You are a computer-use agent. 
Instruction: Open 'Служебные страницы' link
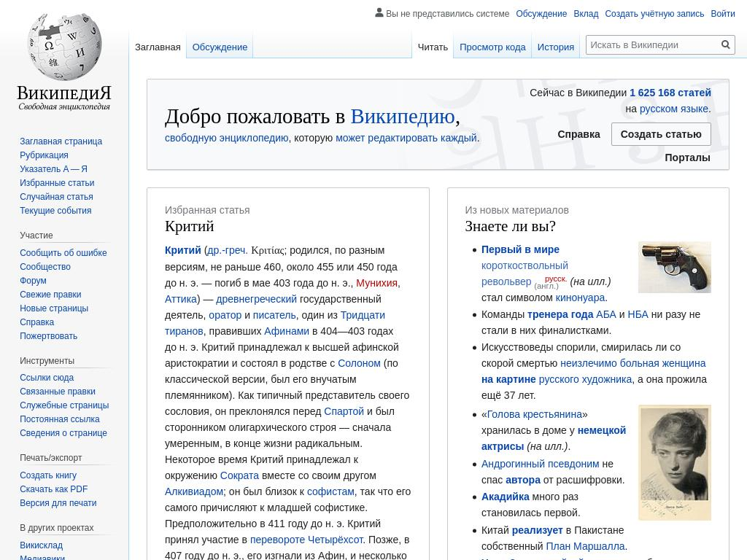click(64, 405)
